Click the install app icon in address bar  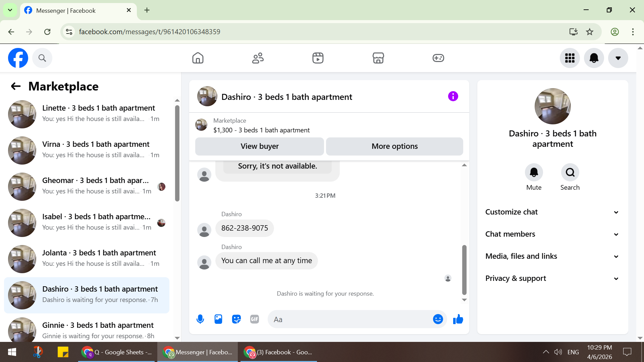(573, 32)
